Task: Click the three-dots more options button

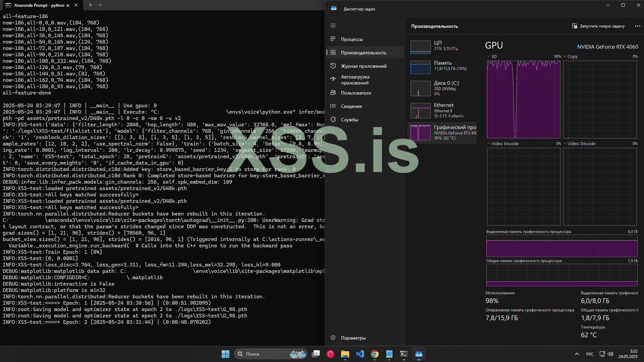Action: (637, 26)
